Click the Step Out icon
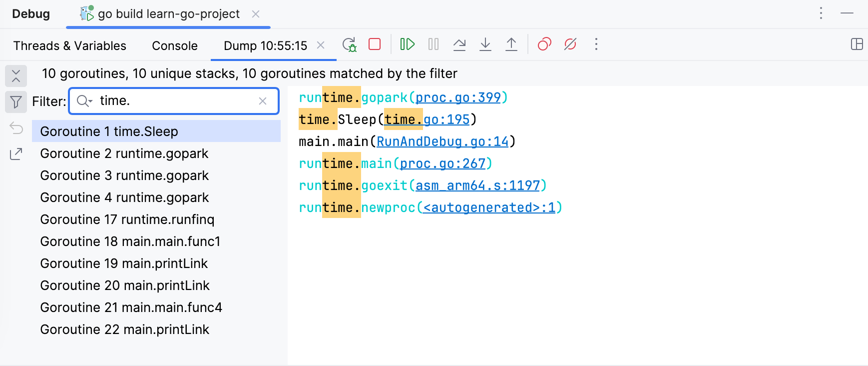This screenshot has height=366, width=868. point(511,44)
